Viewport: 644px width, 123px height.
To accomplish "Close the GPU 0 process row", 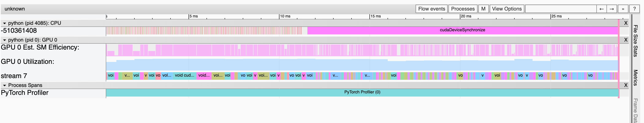I will pyautogui.click(x=626, y=40).
